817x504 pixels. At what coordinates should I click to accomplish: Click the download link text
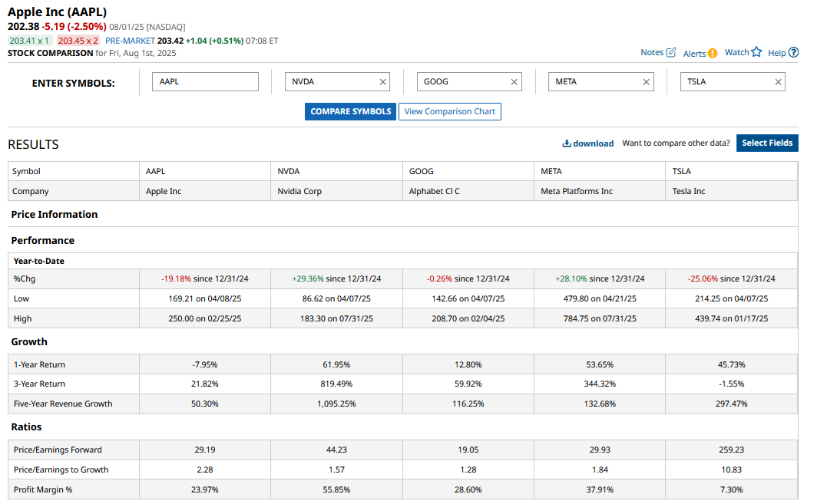[593, 143]
